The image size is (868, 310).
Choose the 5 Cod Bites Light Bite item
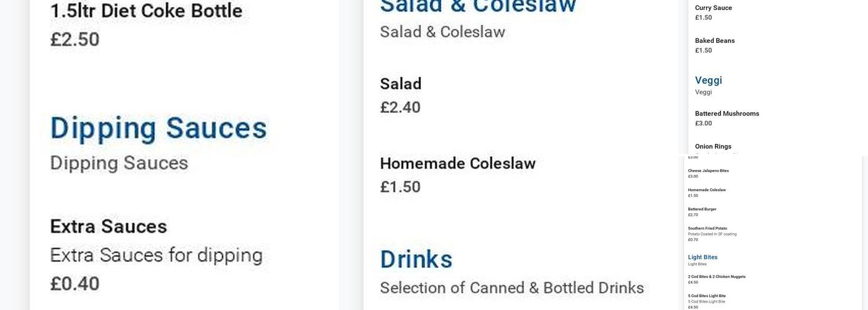[706, 296]
